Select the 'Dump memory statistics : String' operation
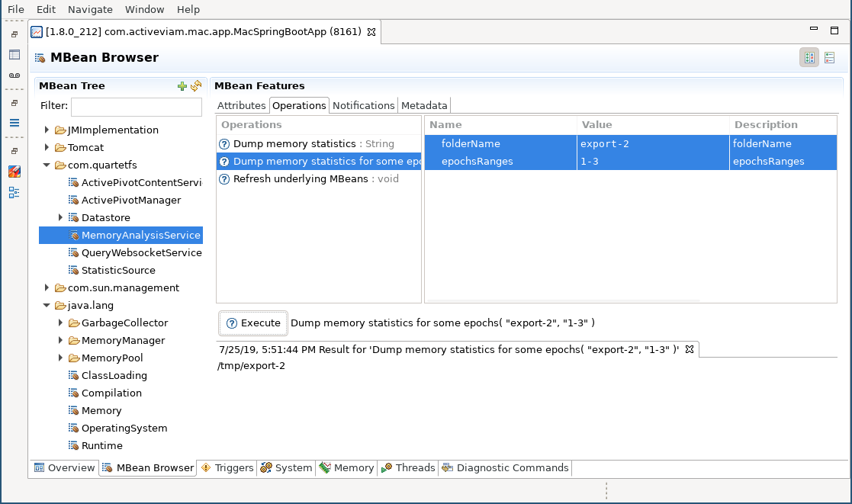Screen dimensions: 852x504 tap(305, 143)
